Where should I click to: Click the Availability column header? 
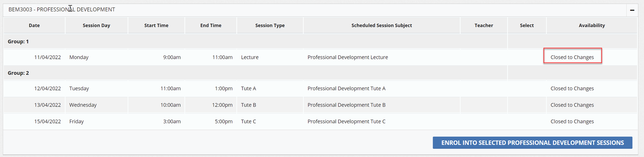pyautogui.click(x=592, y=26)
